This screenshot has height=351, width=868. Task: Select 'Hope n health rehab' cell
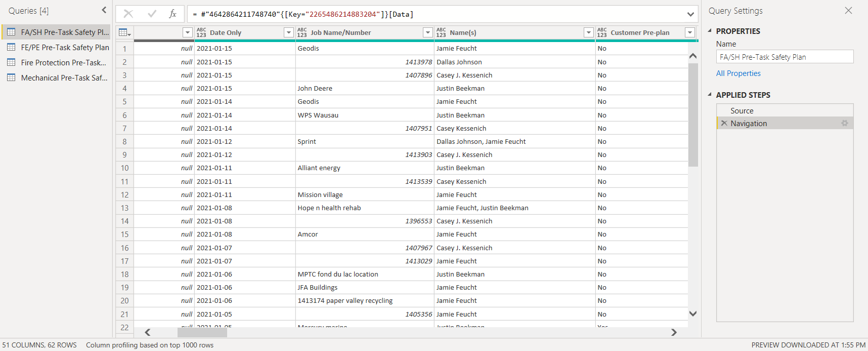coord(365,208)
